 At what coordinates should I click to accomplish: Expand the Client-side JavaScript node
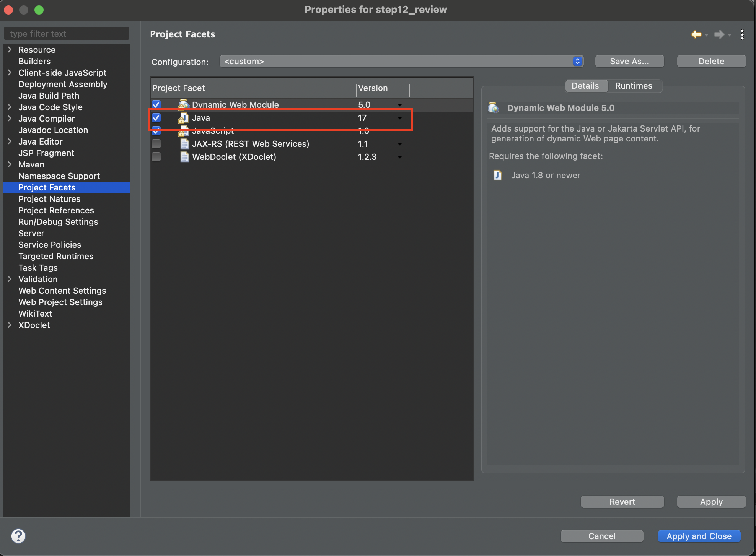10,72
